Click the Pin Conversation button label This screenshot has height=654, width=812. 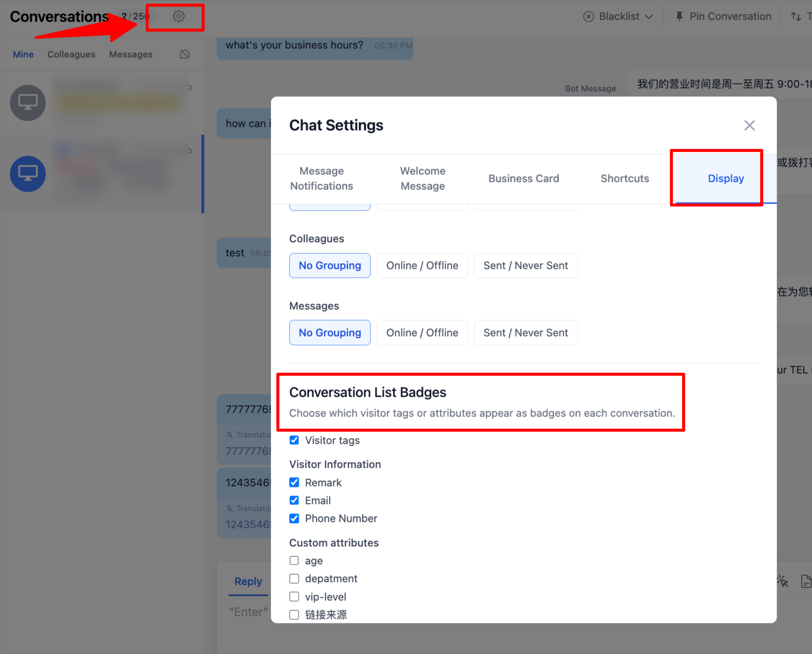730,16
